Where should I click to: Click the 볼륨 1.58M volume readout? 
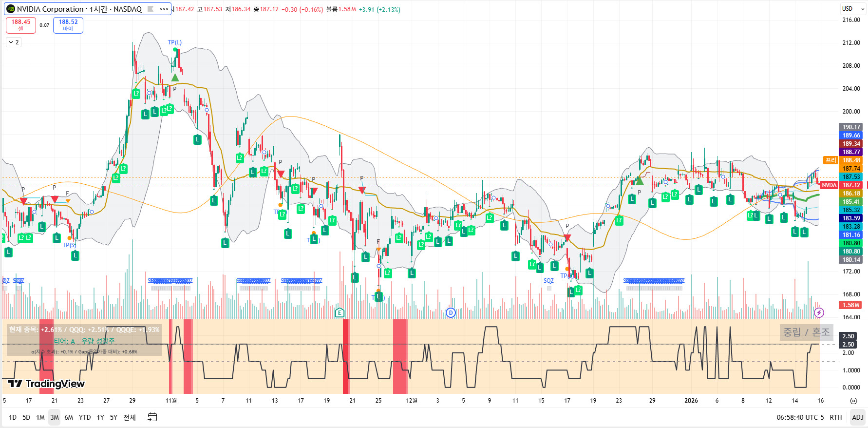(x=341, y=9)
